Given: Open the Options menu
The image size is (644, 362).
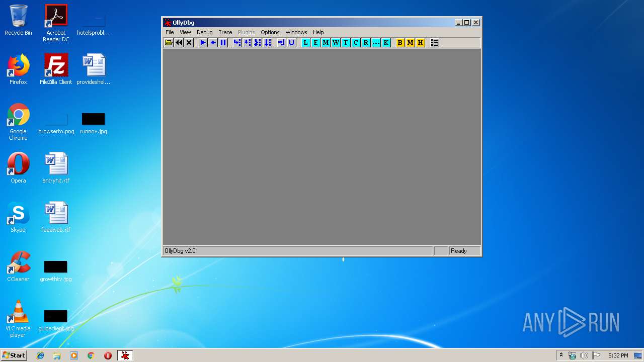Looking at the screenshot, I should pyautogui.click(x=270, y=32).
